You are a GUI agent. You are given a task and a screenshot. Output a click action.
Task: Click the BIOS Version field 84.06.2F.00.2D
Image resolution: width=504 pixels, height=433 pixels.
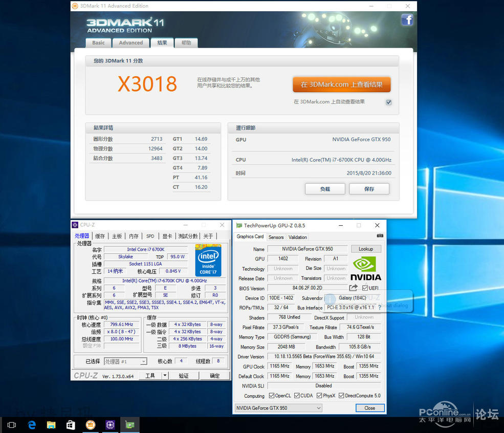308,288
